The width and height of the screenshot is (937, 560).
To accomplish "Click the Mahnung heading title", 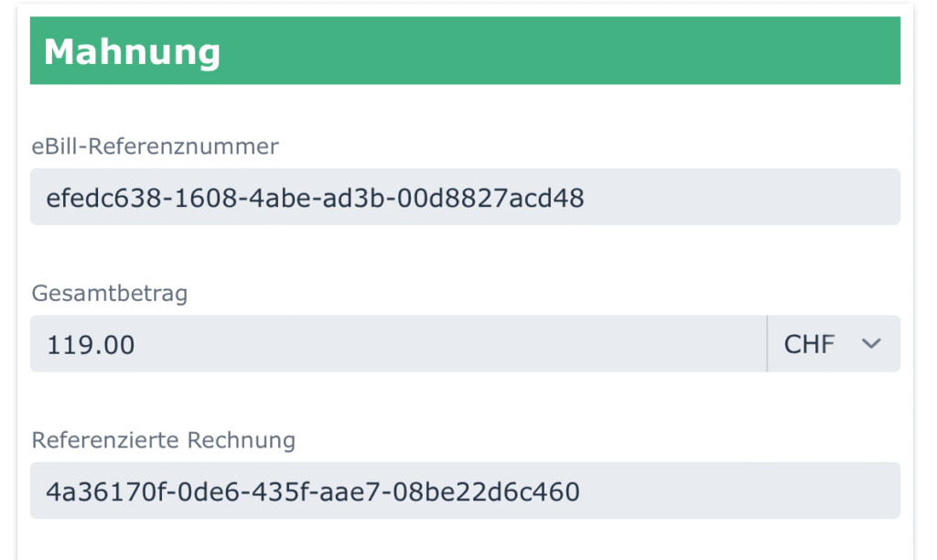I will 132,51.
